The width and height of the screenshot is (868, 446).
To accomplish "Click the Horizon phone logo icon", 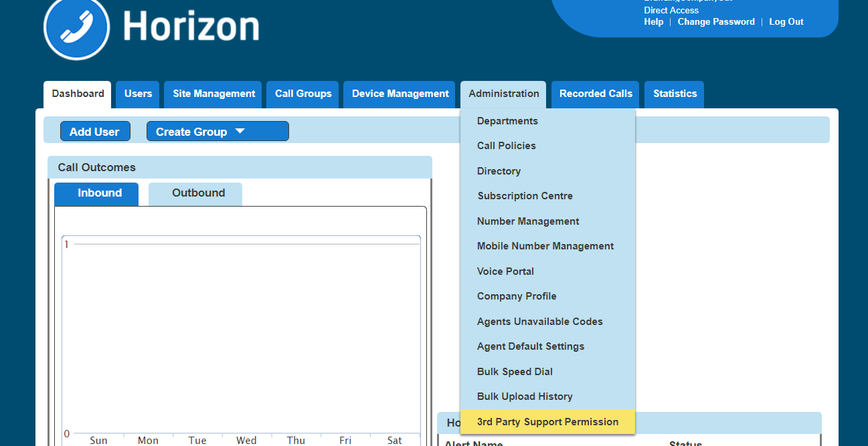I will coord(76,27).
